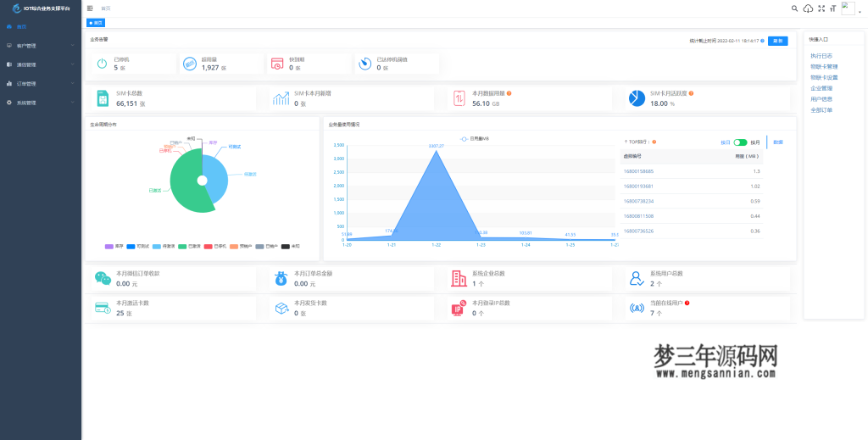The width and height of the screenshot is (868, 440).
Task: Open search using the magnifier icon
Action: coord(794,8)
